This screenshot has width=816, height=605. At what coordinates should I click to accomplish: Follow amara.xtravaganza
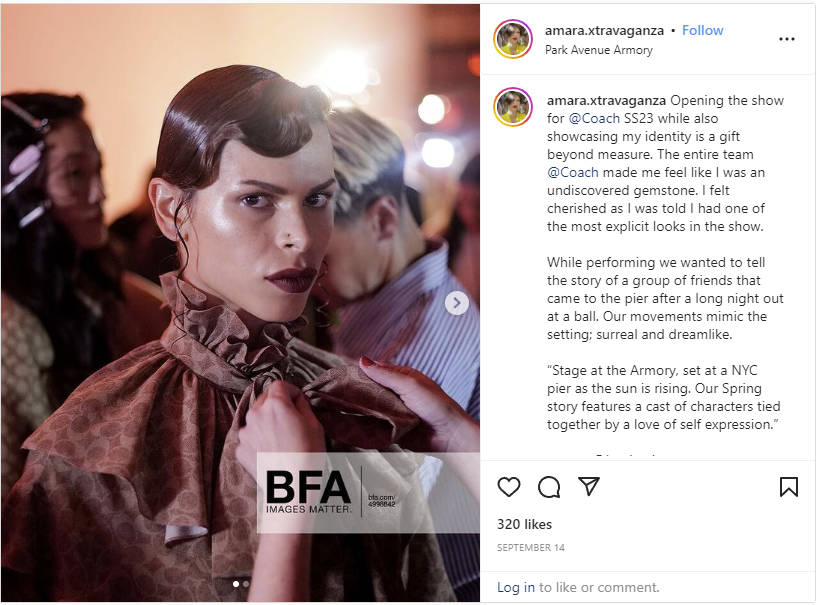[x=703, y=30]
